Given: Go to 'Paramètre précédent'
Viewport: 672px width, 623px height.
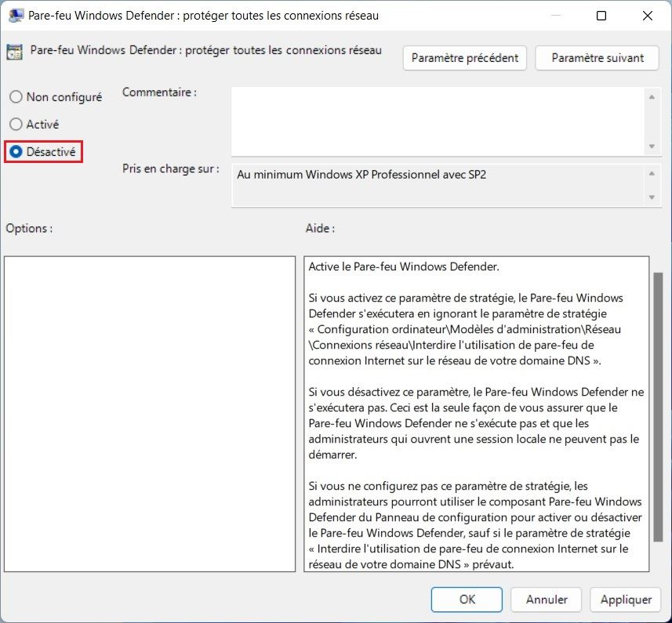Looking at the screenshot, I should tap(464, 58).
